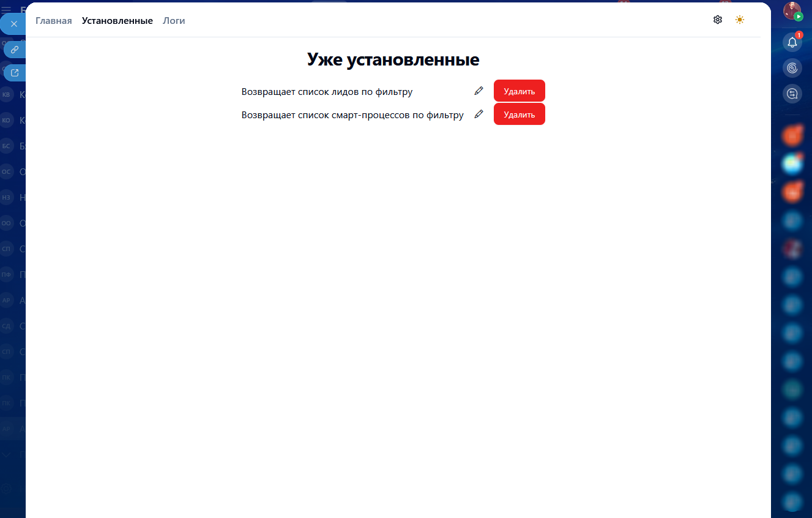Screen dimensions: 812x518
Task: Click the pencil icon beside 'список смарт-процессов по фильтру'
Action: [x=479, y=114]
